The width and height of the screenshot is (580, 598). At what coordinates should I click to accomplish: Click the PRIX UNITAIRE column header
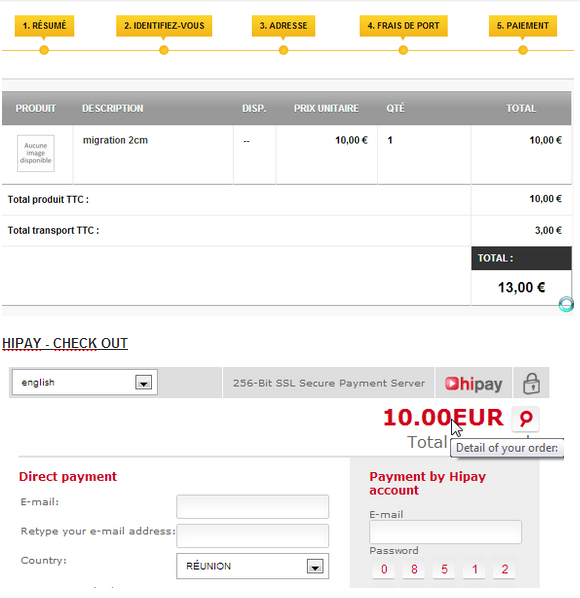(x=326, y=108)
